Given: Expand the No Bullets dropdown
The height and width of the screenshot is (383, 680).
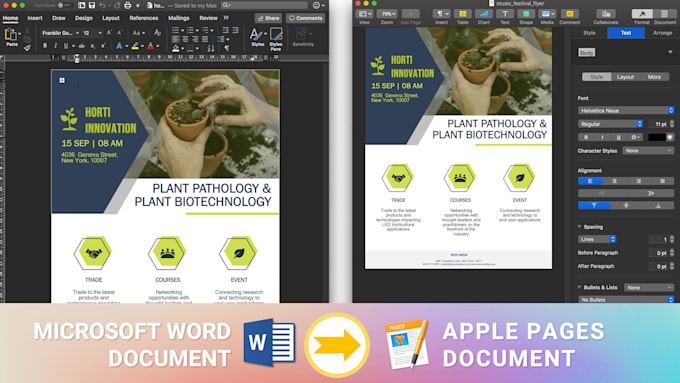Looking at the screenshot, I should (626, 300).
